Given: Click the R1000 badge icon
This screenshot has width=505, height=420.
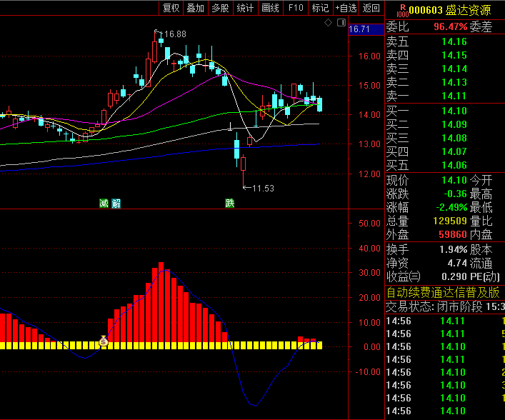Looking at the screenshot, I should [x=403, y=11].
